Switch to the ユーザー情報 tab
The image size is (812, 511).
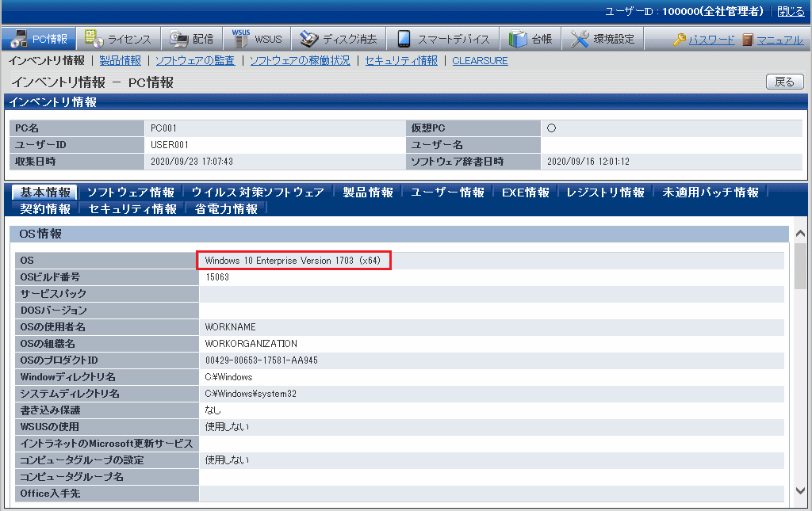pyautogui.click(x=447, y=193)
